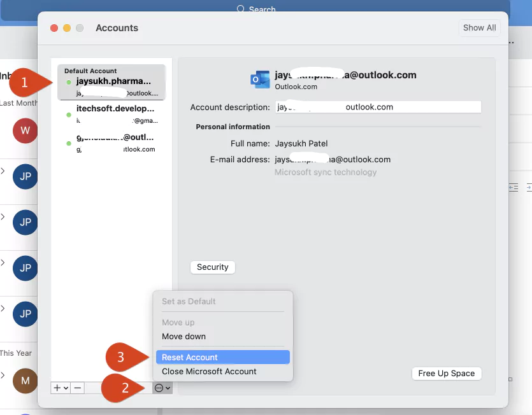The image size is (532, 415).
Task: Click the Free Up Space button
Action: [447, 373]
